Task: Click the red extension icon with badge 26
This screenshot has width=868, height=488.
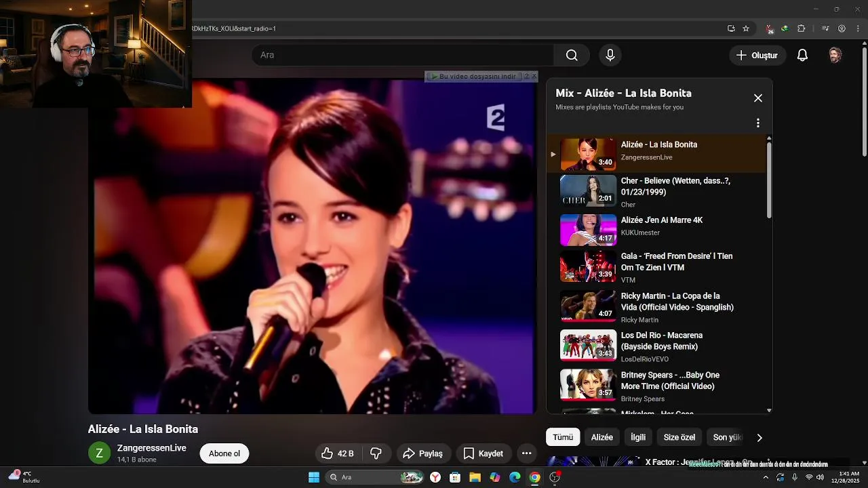Action: pyautogui.click(x=769, y=29)
